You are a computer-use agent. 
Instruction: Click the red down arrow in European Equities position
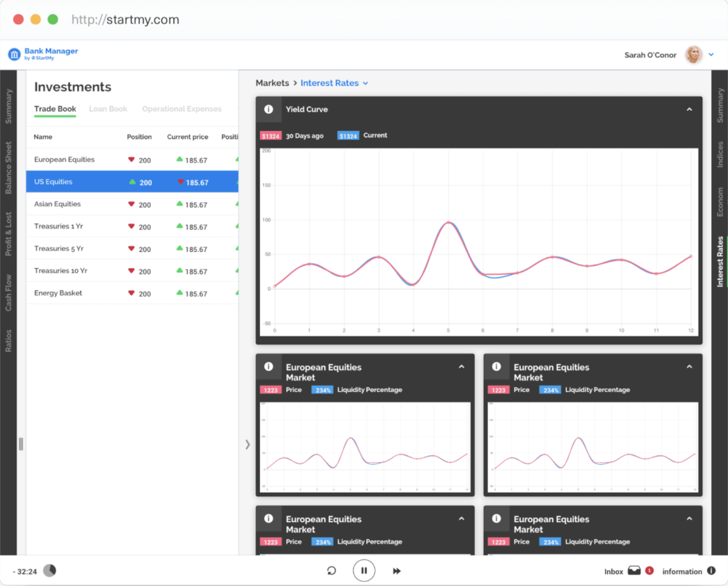(131, 160)
